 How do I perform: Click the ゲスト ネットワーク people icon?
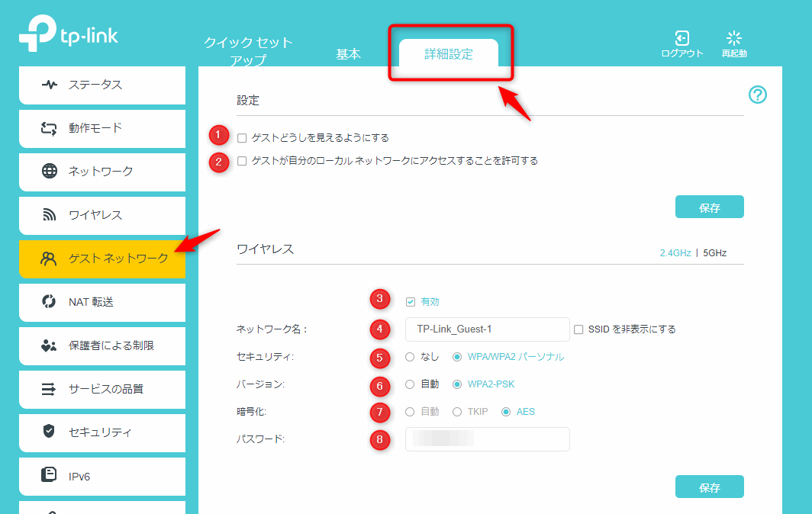49,259
